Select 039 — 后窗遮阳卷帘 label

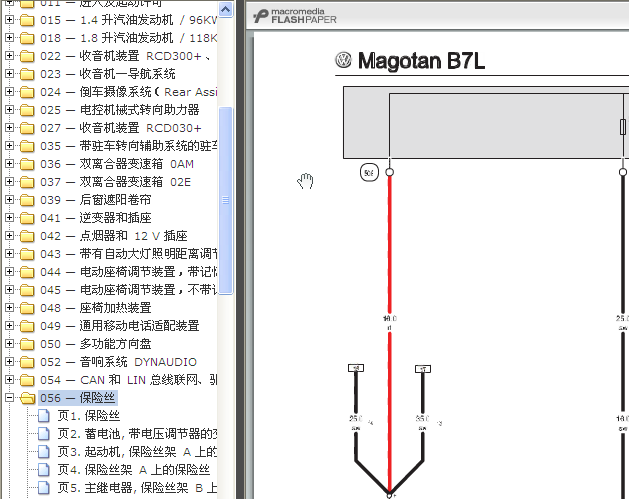(95, 200)
